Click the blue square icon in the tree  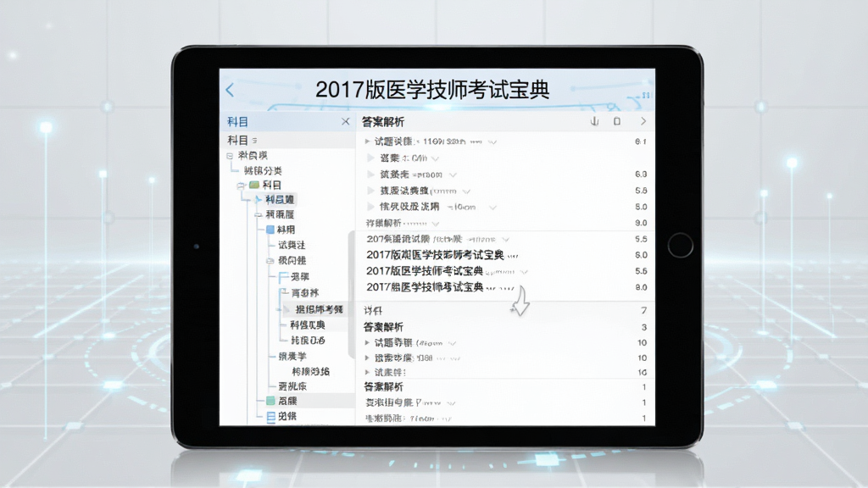pos(270,229)
